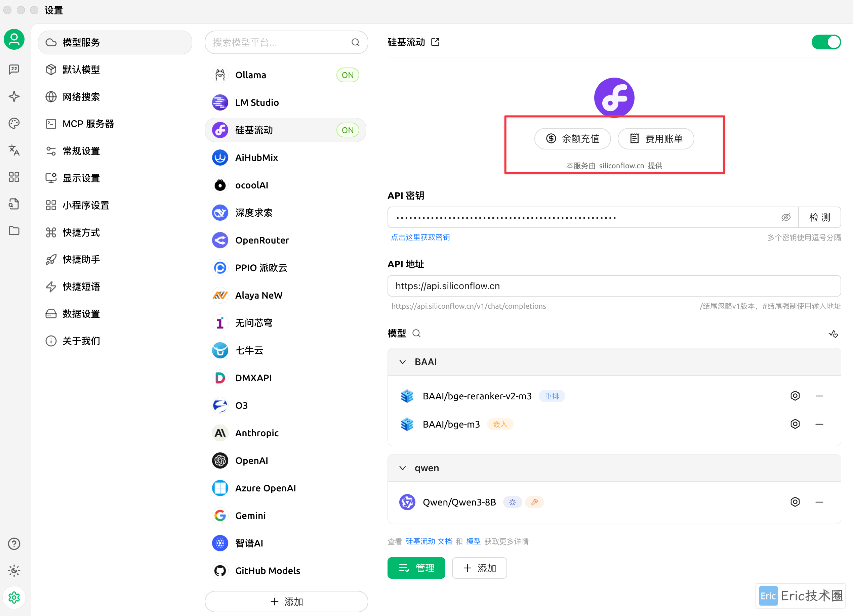Open the painting palette sidebar icon
853x616 pixels.
(x=14, y=123)
